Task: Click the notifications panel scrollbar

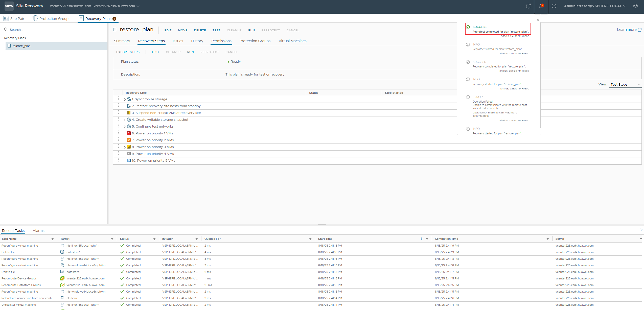Action: coord(540,75)
